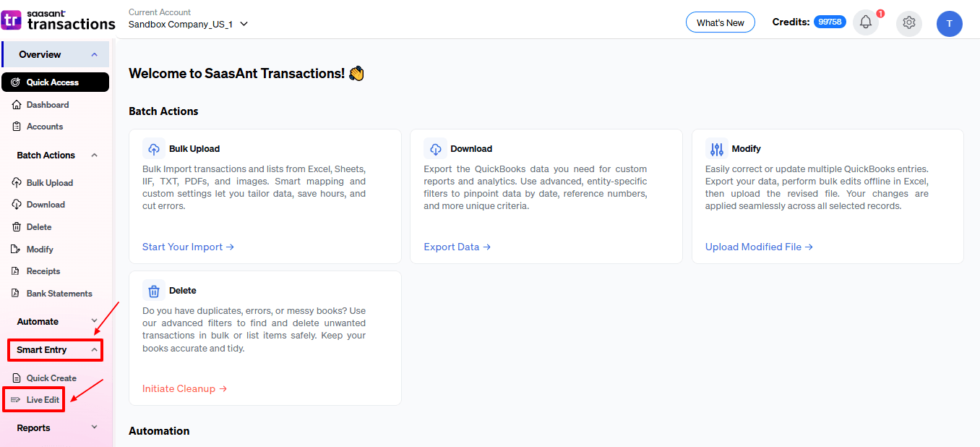Follow the Initiate Cleanup link
This screenshot has height=447, width=980.
pos(184,388)
